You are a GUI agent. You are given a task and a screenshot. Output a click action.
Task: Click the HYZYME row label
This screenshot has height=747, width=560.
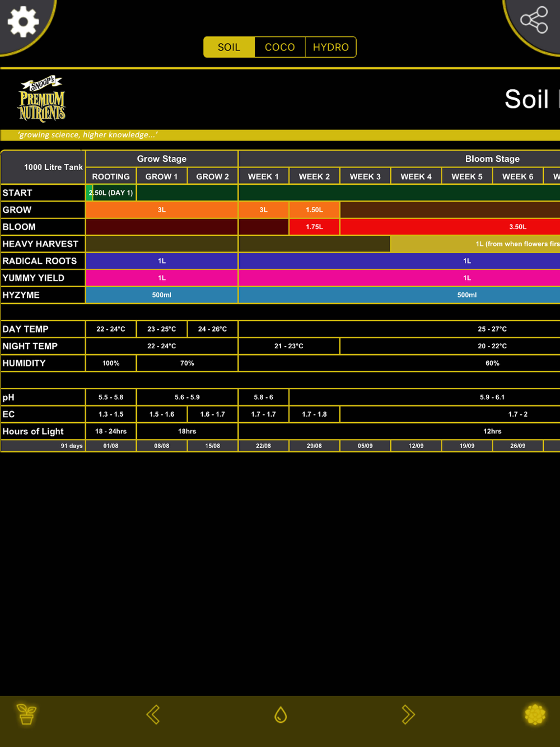43,295
